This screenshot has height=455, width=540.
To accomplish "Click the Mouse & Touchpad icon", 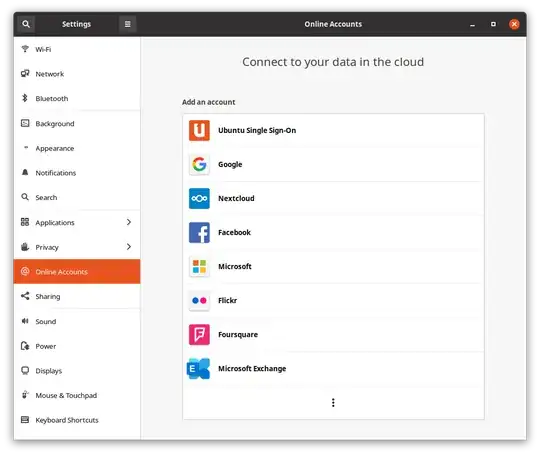I will pyautogui.click(x=25, y=395).
